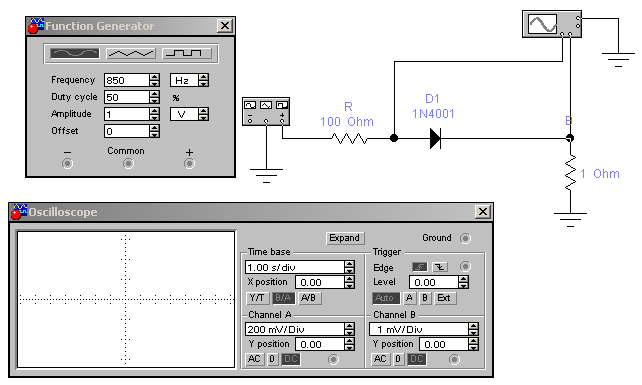Select sine waveform in Function Generator
The height and width of the screenshot is (385, 642).
click(75, 53)
